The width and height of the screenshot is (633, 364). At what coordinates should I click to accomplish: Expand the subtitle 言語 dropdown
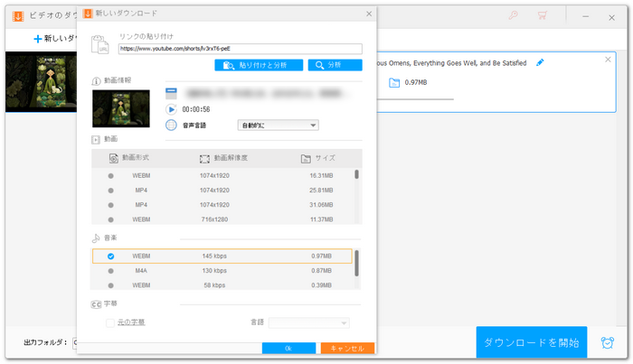click(x=308, y=322)
